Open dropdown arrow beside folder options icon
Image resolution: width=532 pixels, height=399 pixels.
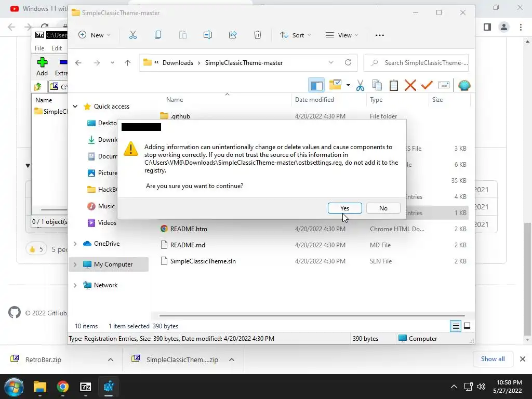(348, 85)
